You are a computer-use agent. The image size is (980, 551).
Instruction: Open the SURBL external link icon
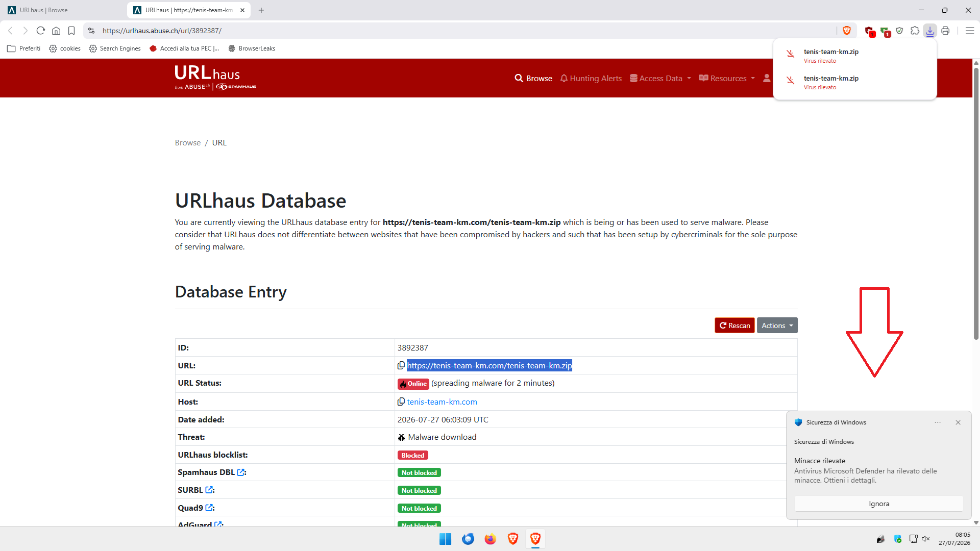[209, 490]
